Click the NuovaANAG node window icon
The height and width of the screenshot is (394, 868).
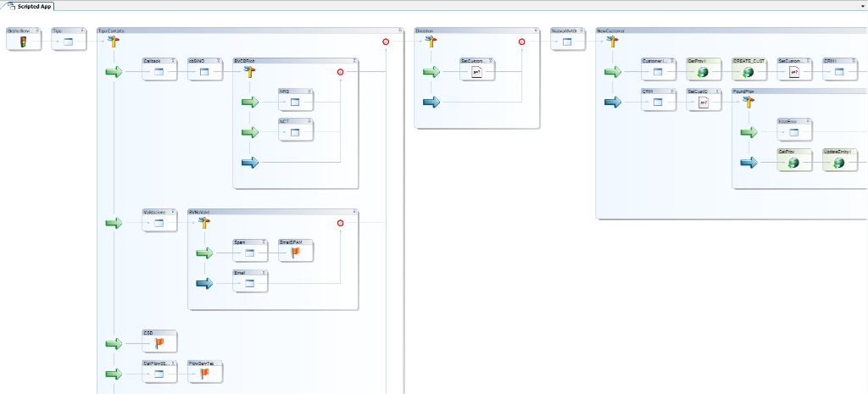[x=567, y=42]
